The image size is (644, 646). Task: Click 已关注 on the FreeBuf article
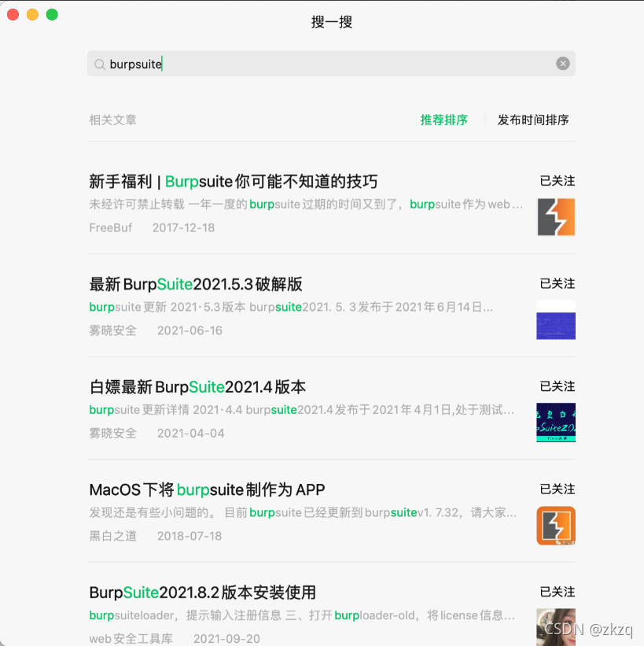(x=558, y=181)
